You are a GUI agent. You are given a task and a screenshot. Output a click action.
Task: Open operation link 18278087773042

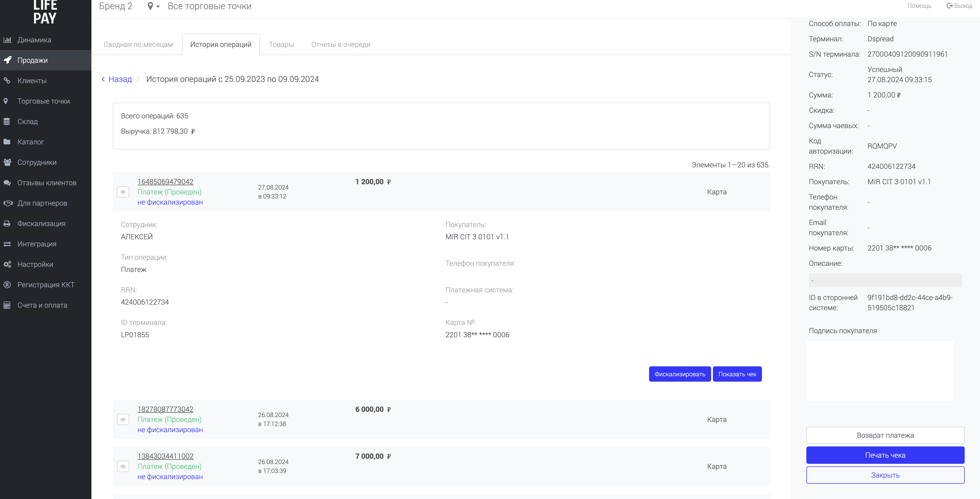tap(165, 409)
